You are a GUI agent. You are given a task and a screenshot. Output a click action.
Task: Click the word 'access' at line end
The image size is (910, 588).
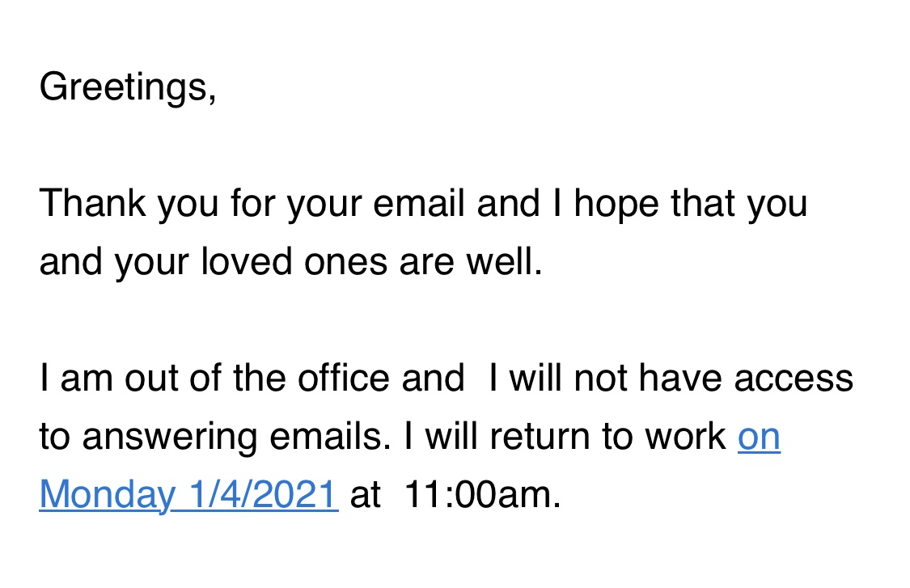click(794, 379)
